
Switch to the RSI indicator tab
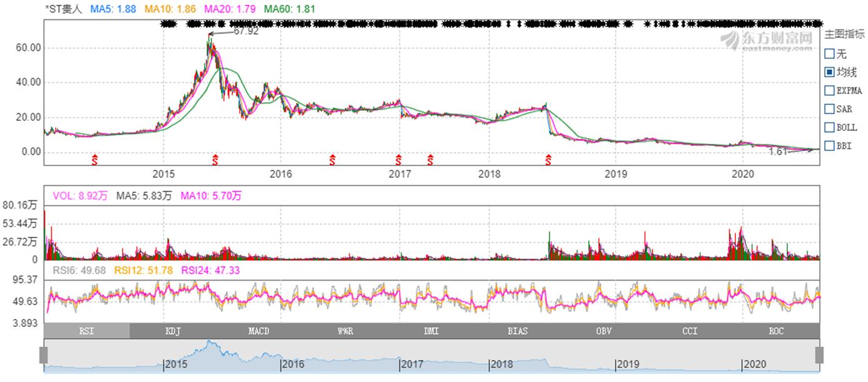pyautogui.click(x=87, y=331)
